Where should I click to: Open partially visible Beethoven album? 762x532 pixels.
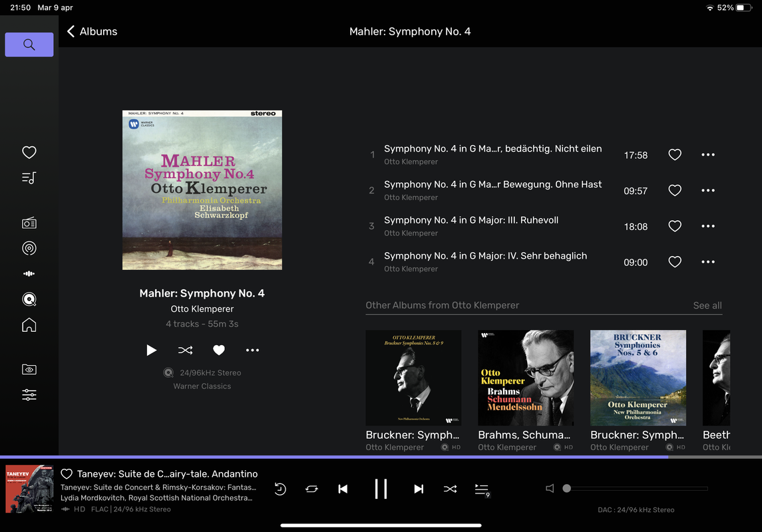pos(716,378)
